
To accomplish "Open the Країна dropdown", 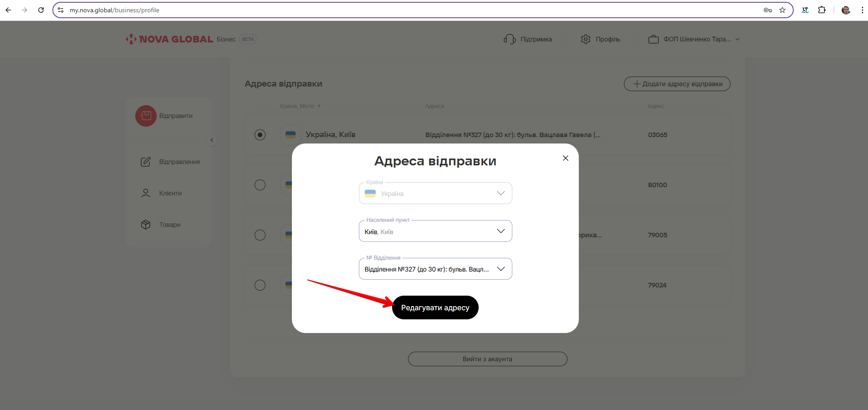I will (x=435, y=193).
